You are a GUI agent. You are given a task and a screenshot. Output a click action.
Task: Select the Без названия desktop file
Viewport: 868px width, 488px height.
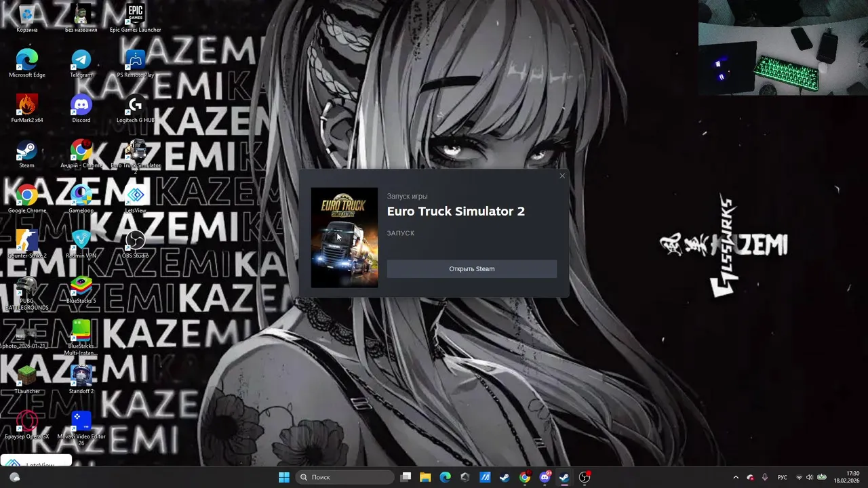click(81, 18)
